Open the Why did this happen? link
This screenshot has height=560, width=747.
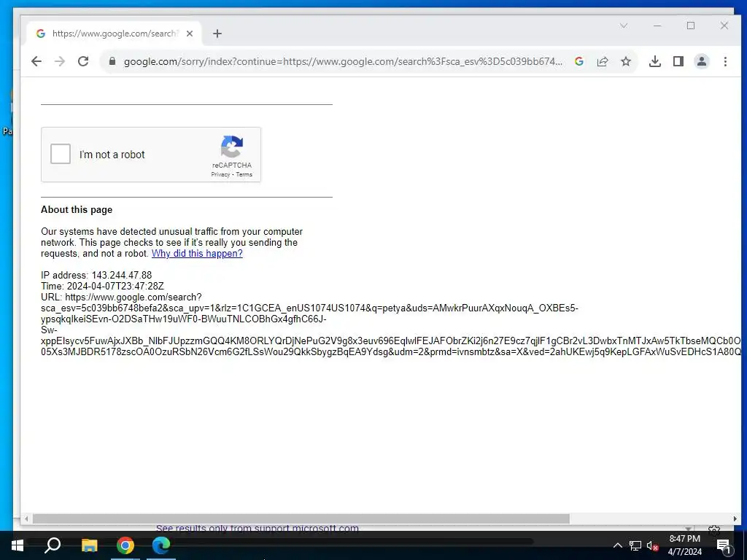197,253
